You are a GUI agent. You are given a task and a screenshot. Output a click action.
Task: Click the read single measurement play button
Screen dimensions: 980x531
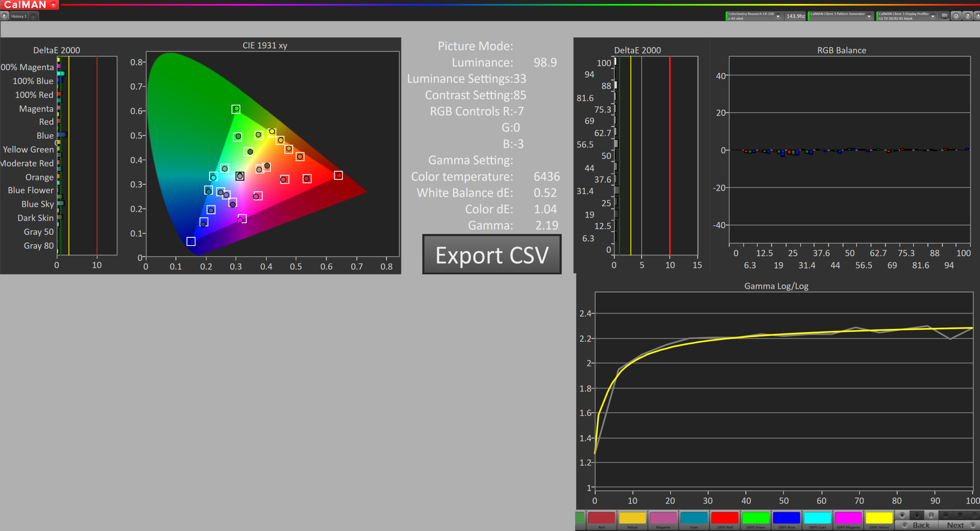[917, 515]
